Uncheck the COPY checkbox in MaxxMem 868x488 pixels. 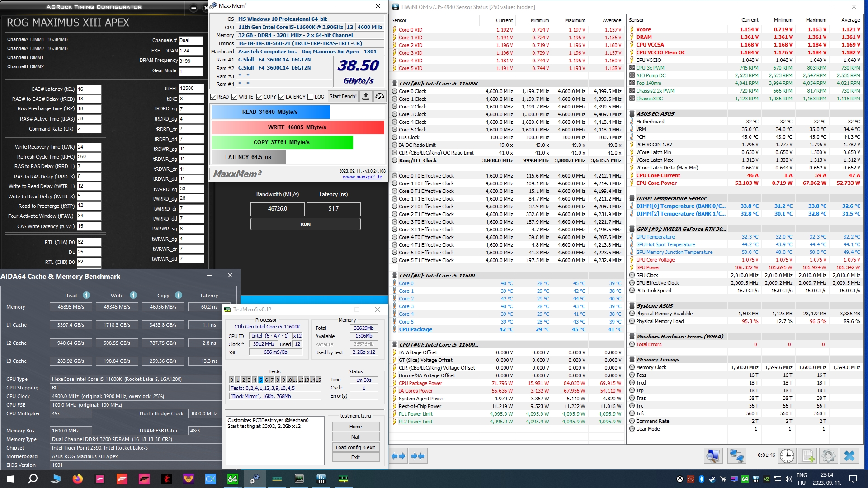pos(259,97)
